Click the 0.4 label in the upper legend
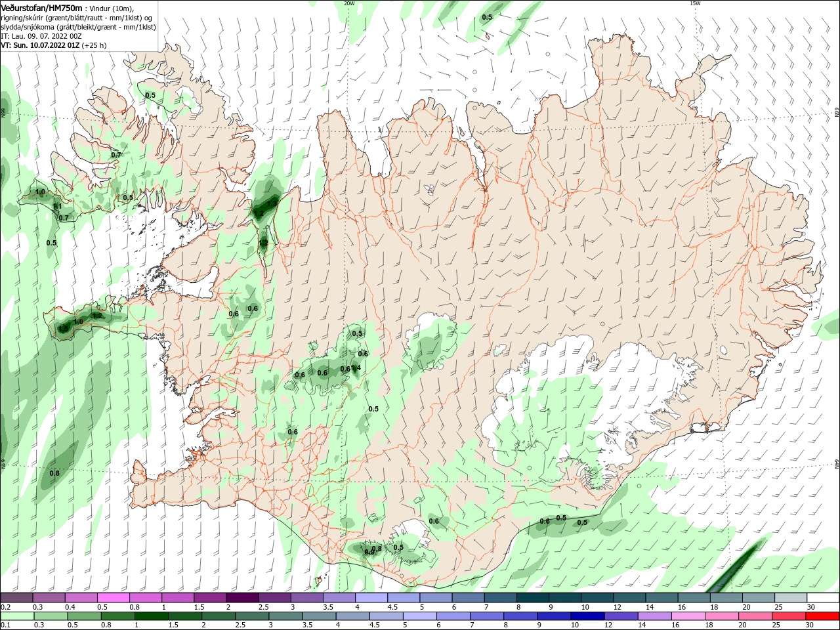This screenshot has width=840, height=630. 70,607
